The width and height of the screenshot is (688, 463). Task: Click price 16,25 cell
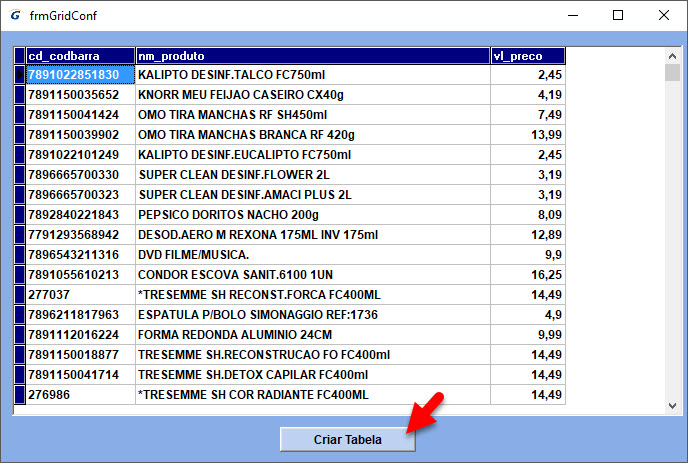click(528, 275)
